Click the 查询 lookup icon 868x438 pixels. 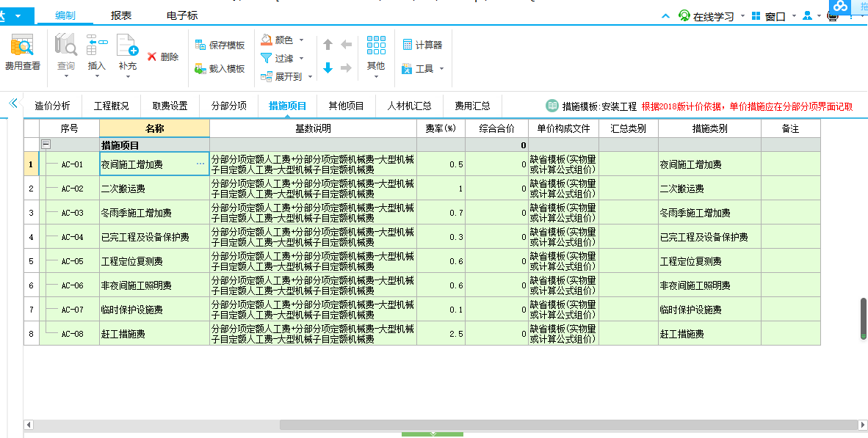pyautogui.click(x=66, y=45)
